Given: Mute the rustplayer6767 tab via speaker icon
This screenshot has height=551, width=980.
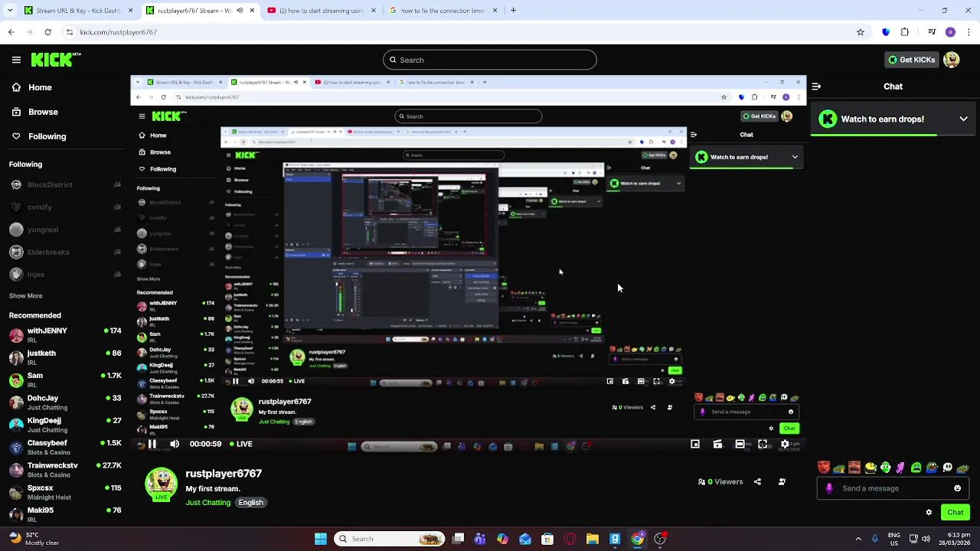Looking at the screenshot, I should (240, 11).
